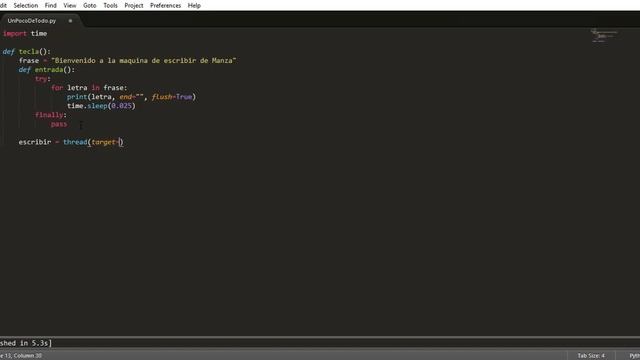The height and width of the screenshot is (360, 640).
Task: Click the unsaved dot on UnPocoDeTodo.py tab
Action: [70, 21]
